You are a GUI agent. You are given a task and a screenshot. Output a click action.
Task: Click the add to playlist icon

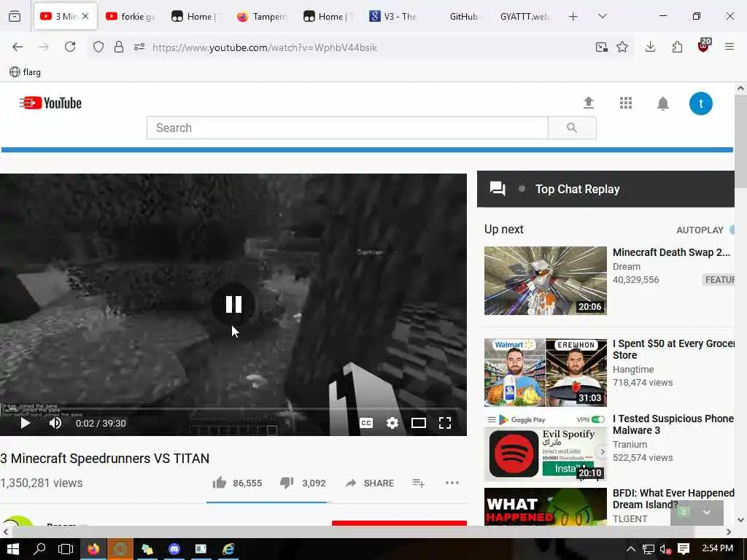coord(418,483)
